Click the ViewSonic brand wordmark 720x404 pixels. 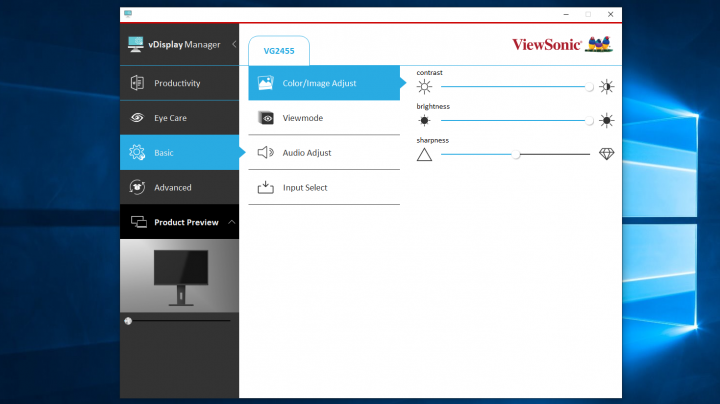(547, 45)
